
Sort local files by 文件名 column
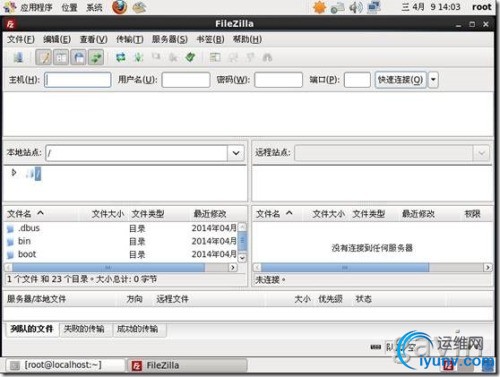(x=41, y=214)
